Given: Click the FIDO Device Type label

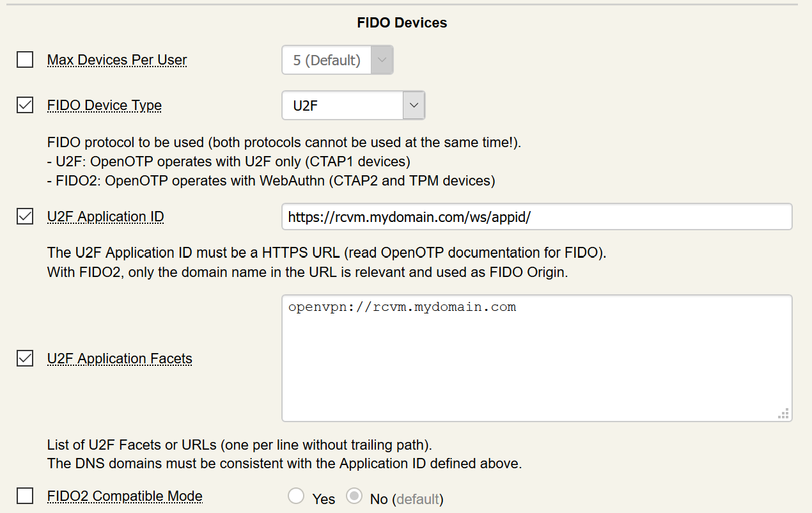Looking at the screenshot, I should click(104, 106).
